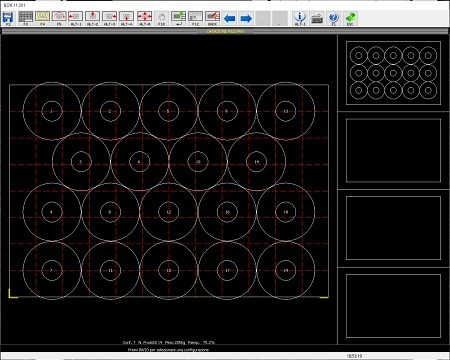
Task: Select the 15-circle configuration thumbnail
Action: point(393,73)
